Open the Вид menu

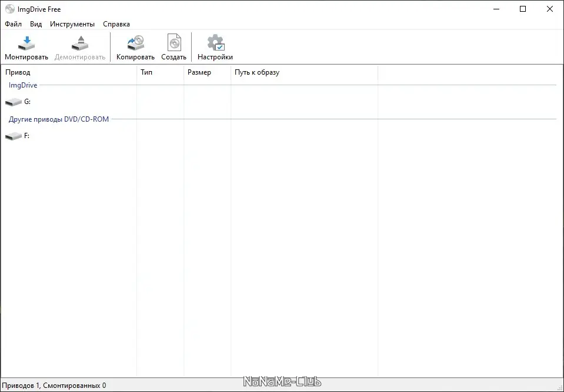(36, 24)
